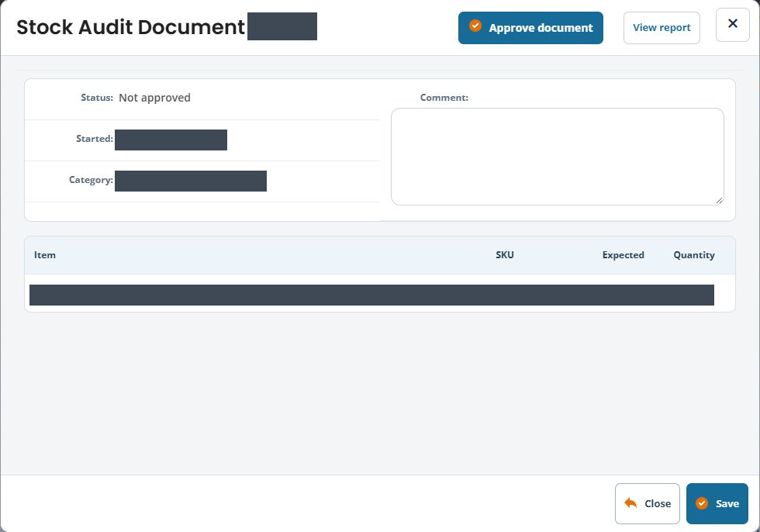The height and width of the screenshot is (532, 760).
Task: Open the View report link button
Action: point(662,28)
